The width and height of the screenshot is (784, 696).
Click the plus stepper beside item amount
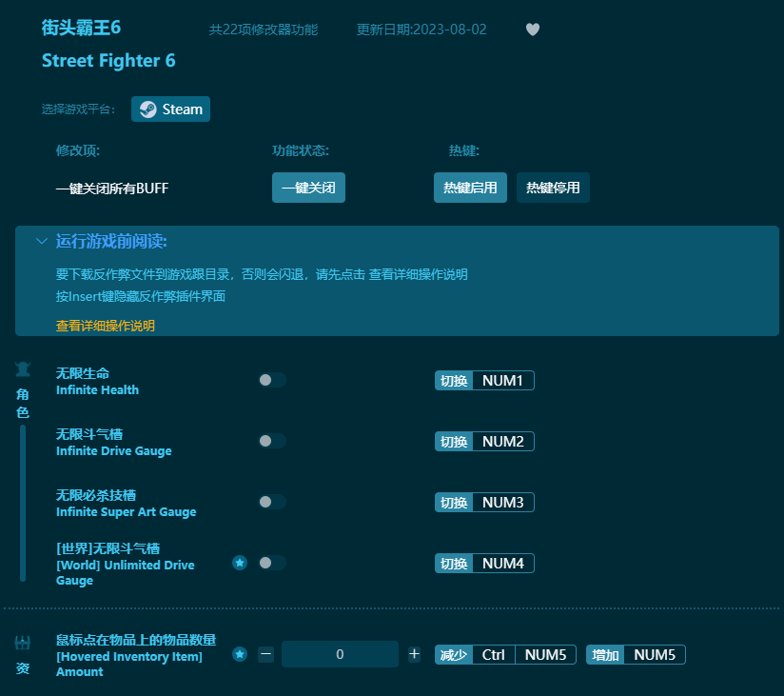414,654
